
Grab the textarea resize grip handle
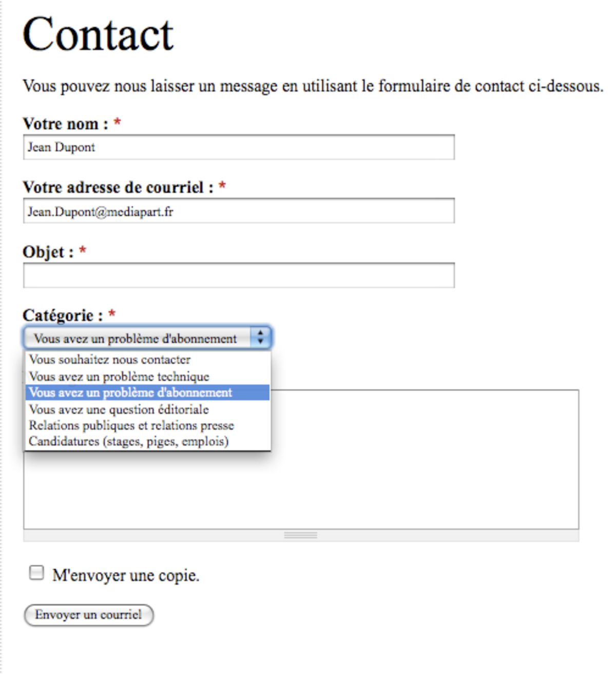click(301, 535)
